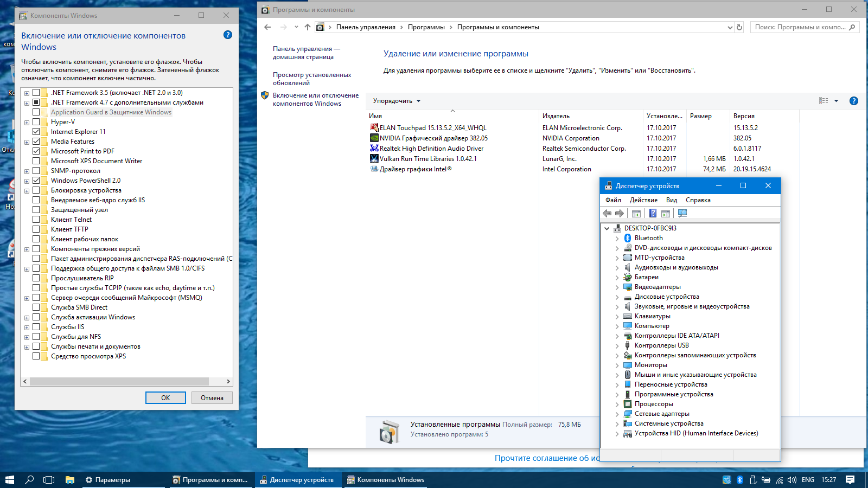Click Forward arrow in Device Manager toolbar
The image size is (868, 488).
[620, 214]
